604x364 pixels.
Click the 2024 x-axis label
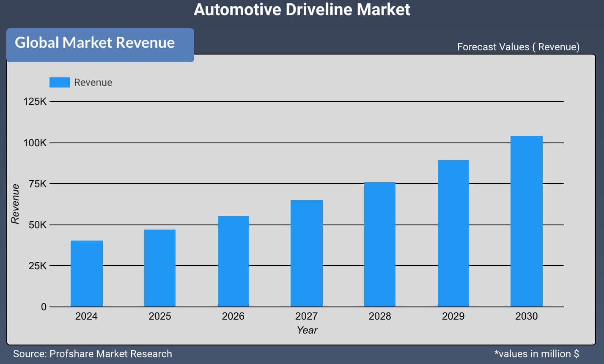(86, 316)
